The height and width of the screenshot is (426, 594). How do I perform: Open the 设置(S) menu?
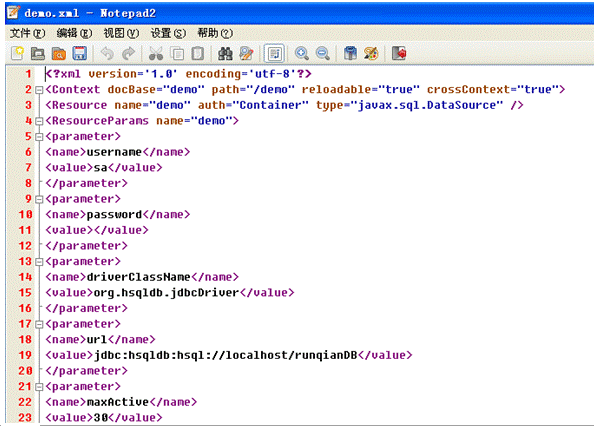tap(168, 33)
